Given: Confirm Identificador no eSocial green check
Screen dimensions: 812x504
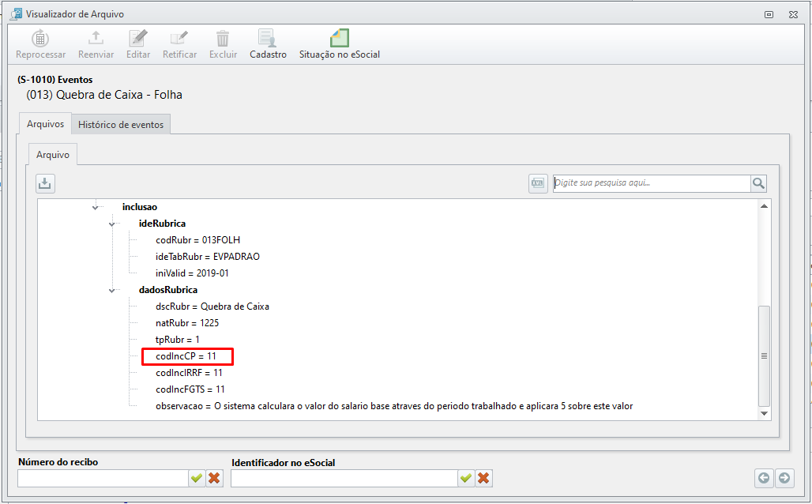Looking at the screenshot, I should pos(465,478).
